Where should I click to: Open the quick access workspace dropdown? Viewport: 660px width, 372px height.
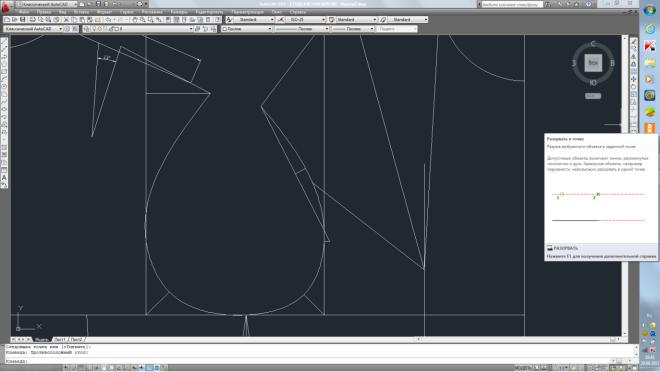pyautogui.click(x=46, y=4)
